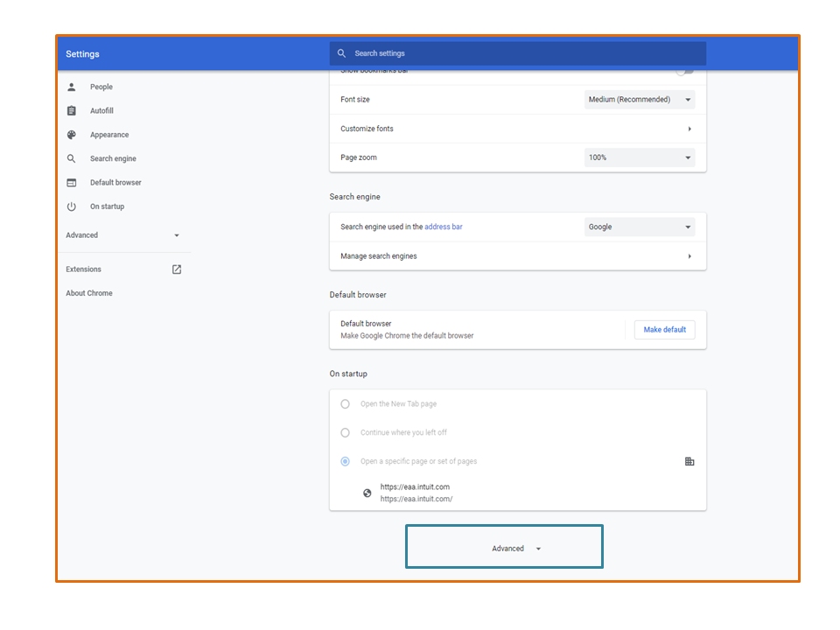Viewport: 840px width, 630px height.
Task: Click the Default browser window icon
Action: (72, 183)
